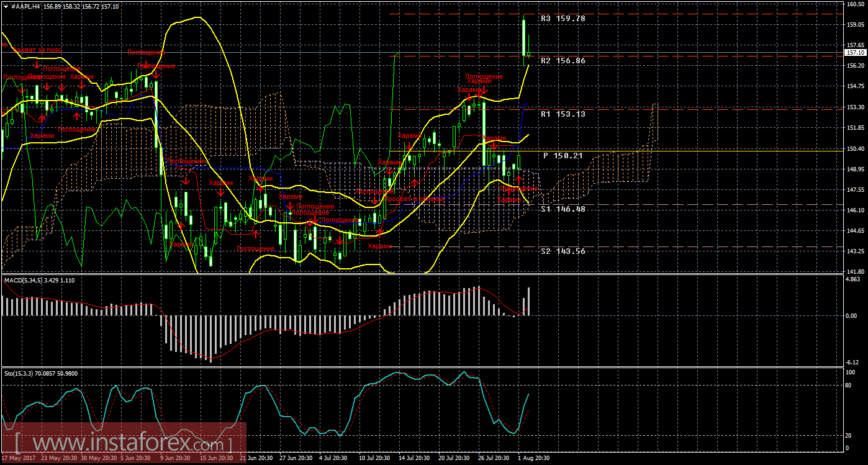The height and width of the screenshot is (465, 868).
Task: Click the red arrow below 'Захват за пояс'
Action: pyautogui.click(x=37, y=63)
